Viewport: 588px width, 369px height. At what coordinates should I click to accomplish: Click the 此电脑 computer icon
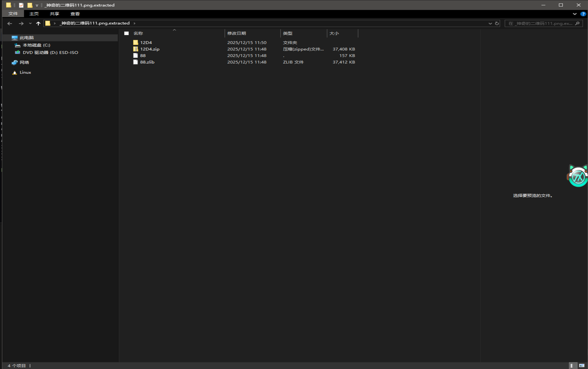(x=15, y=38)
